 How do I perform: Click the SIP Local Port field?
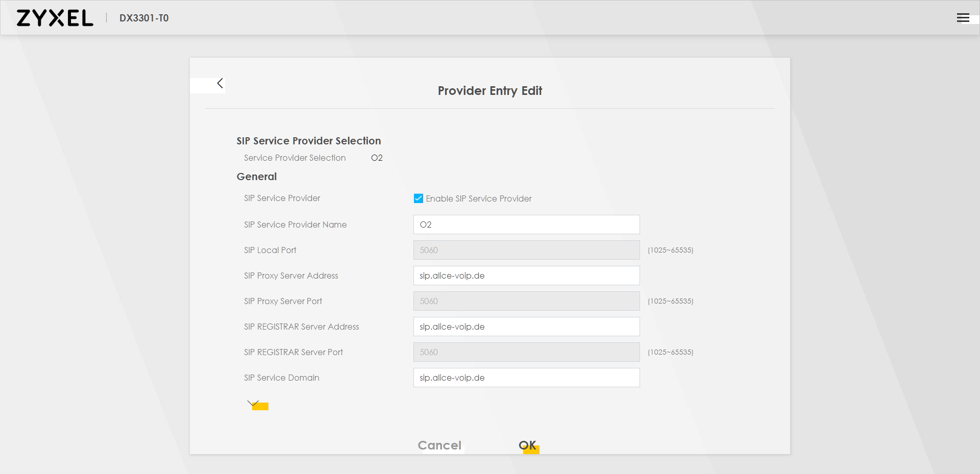tap(526, 250)
